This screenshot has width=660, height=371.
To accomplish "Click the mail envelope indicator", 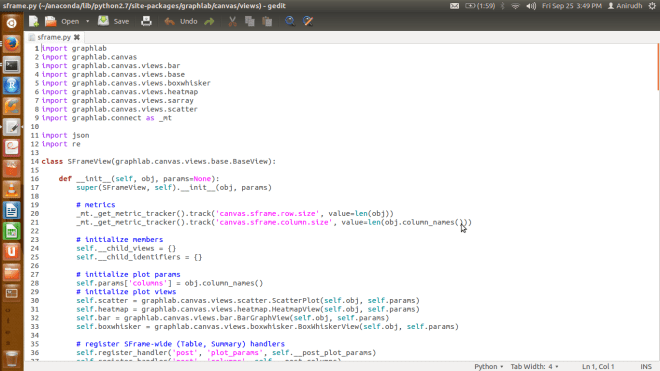I will click(454, 6).
